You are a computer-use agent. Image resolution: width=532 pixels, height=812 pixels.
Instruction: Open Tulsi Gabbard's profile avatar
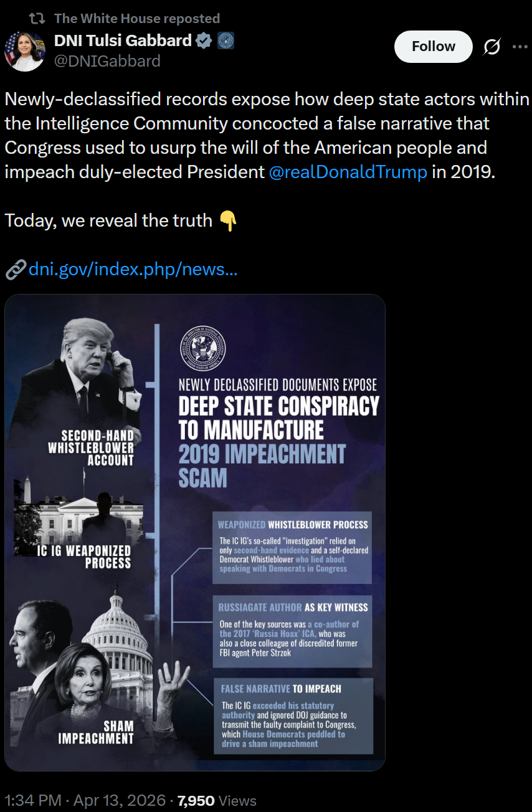(25, 52)
